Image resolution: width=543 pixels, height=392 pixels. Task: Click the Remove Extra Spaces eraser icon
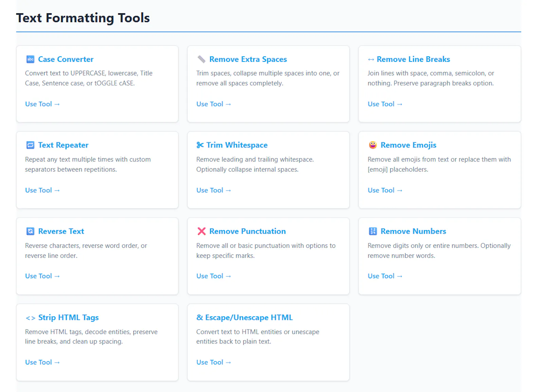point(201,59)
